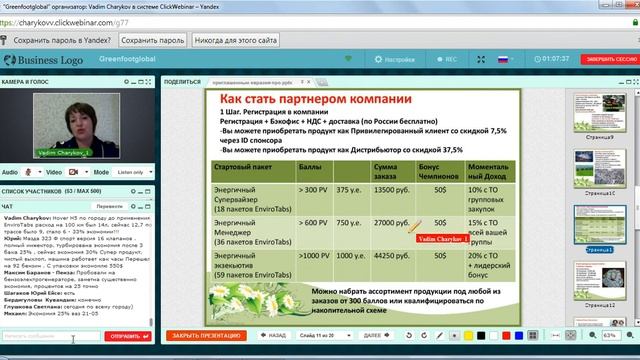The image size is (640, 360).
Task: Click the fit-to-width arrows icon
Action: point(556,336)
